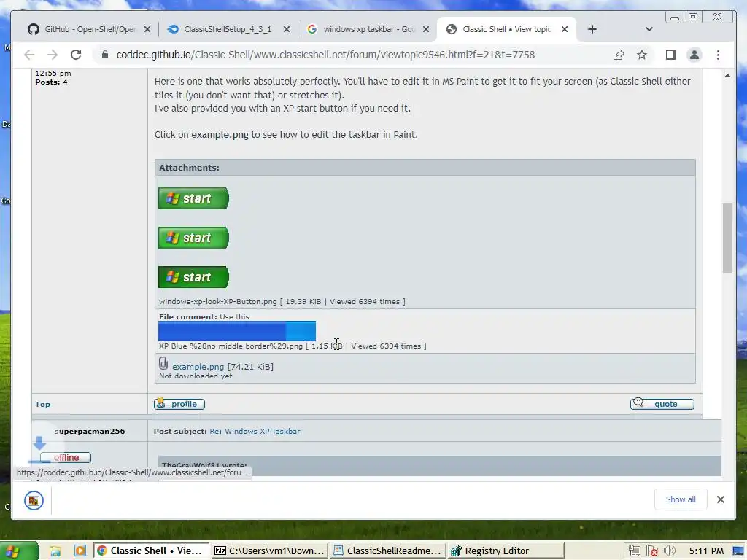Switch to Classic Shell Chrome taskbar button
Image resolution: width=747 pixels, height=560 pixels.
coord(151,551)
